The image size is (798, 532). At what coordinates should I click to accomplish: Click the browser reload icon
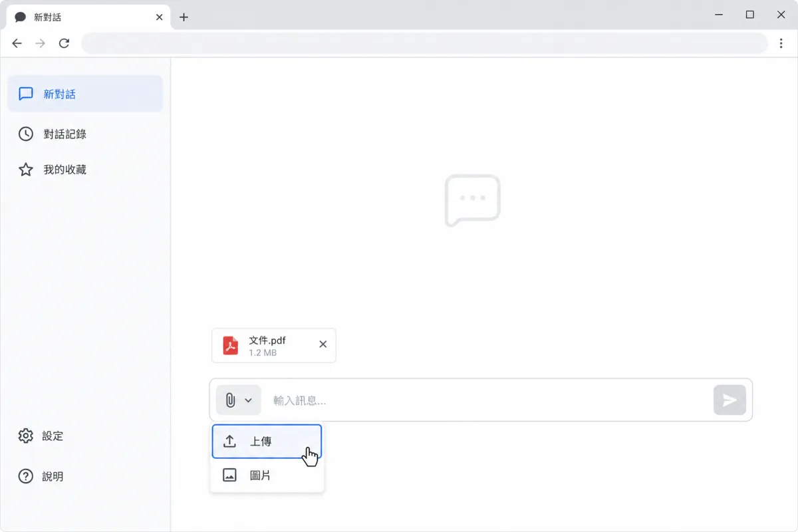click(65, 43)
